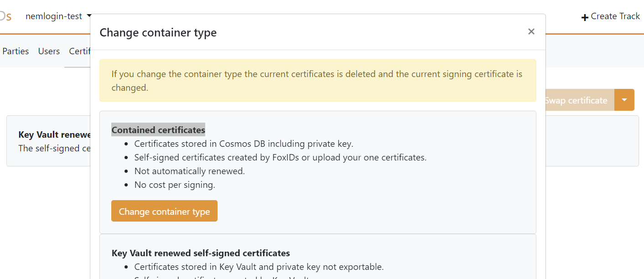Click the Change container type dialog title
Viewport: 644px width, 279px height.
pos(158,32)
